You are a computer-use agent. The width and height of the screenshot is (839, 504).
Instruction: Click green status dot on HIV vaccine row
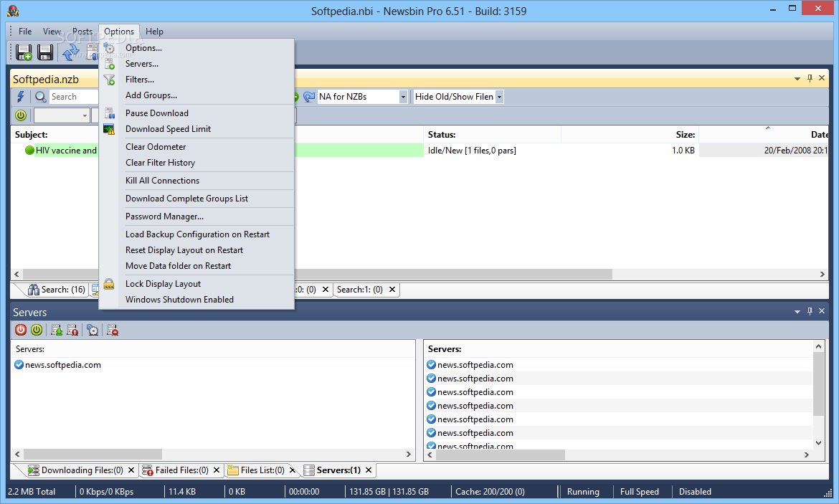coord(29,151)
